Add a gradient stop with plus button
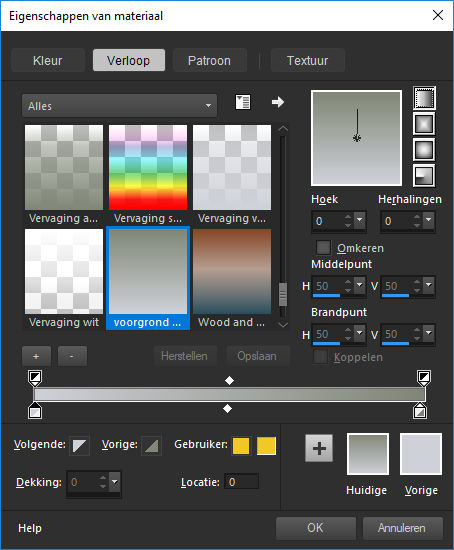 click(x=36, y=356)
